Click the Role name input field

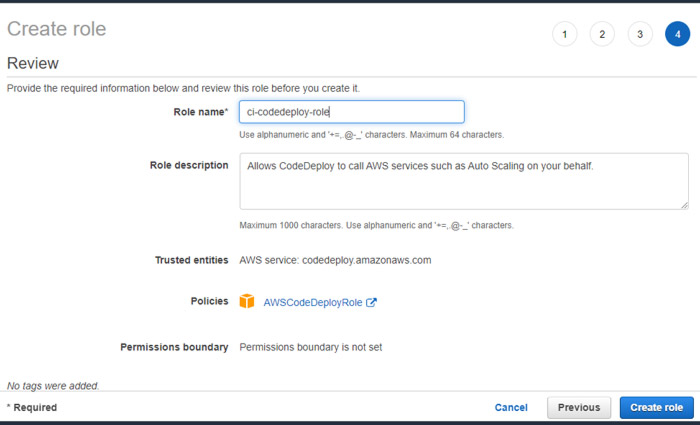352,112
